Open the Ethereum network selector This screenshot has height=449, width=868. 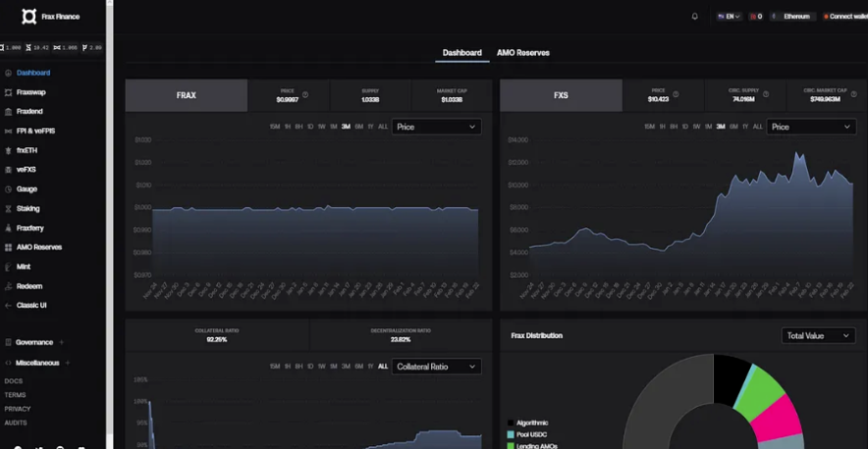click(x=792, y=17)
